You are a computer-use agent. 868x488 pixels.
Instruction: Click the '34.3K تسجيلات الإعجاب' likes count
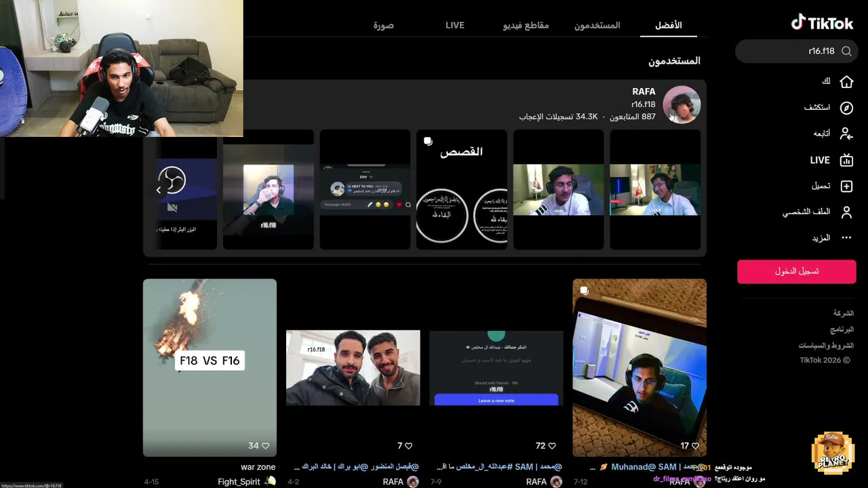pyautogui.click(x=559, y=117)
